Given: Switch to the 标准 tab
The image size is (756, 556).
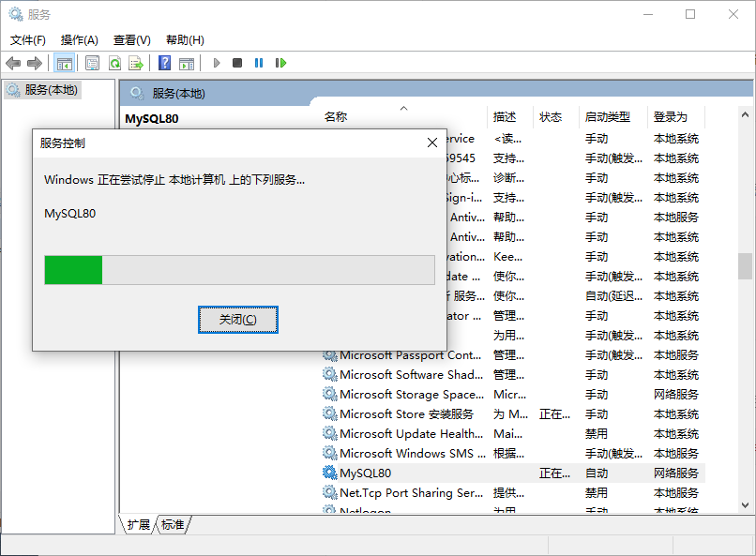Looking at the screenshot, I should click(x=173, y=524).
